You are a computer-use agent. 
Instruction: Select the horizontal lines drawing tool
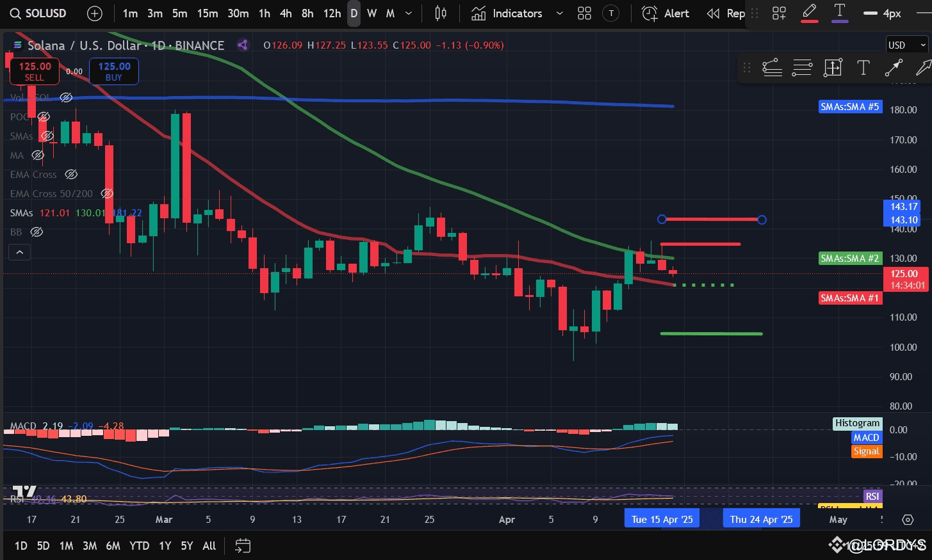coord(802,67)
